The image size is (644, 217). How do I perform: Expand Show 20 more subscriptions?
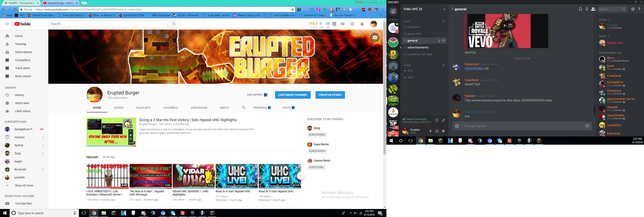(x=24, y=185)
